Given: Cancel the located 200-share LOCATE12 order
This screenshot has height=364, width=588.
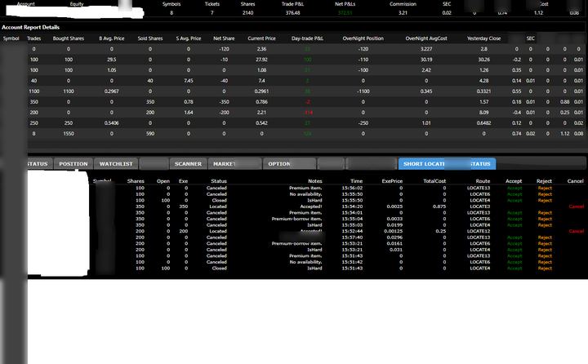Looking at the screenshot, I should point(576,231).
